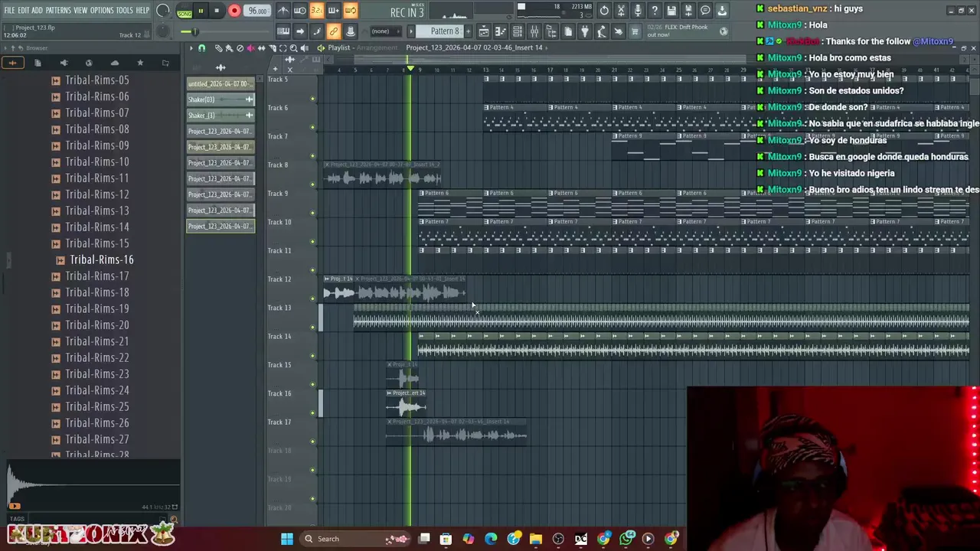
Task: Click the main volume knob beside HELP
Action: 163,11
